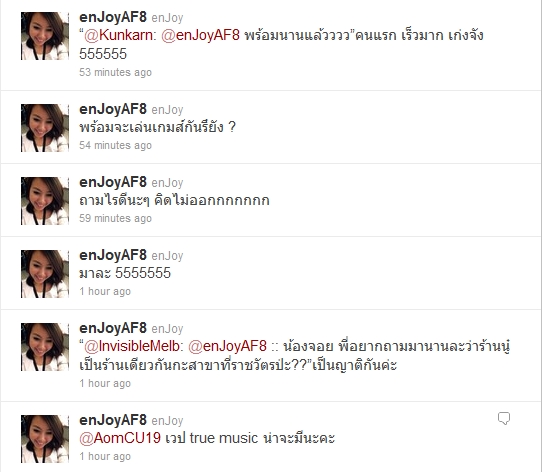Click the '59 minutes ago' timestamp
This screenshot has width=542, height=472.
115,218
